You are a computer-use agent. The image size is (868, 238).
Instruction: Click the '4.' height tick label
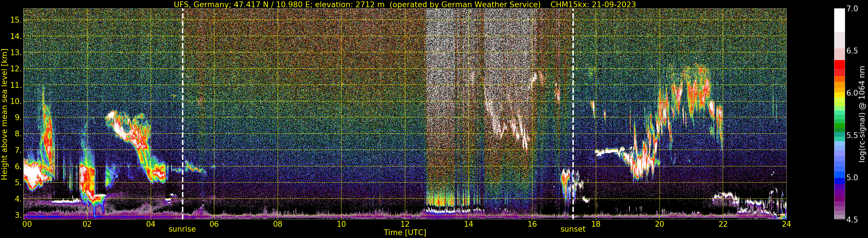click(18, 199)
